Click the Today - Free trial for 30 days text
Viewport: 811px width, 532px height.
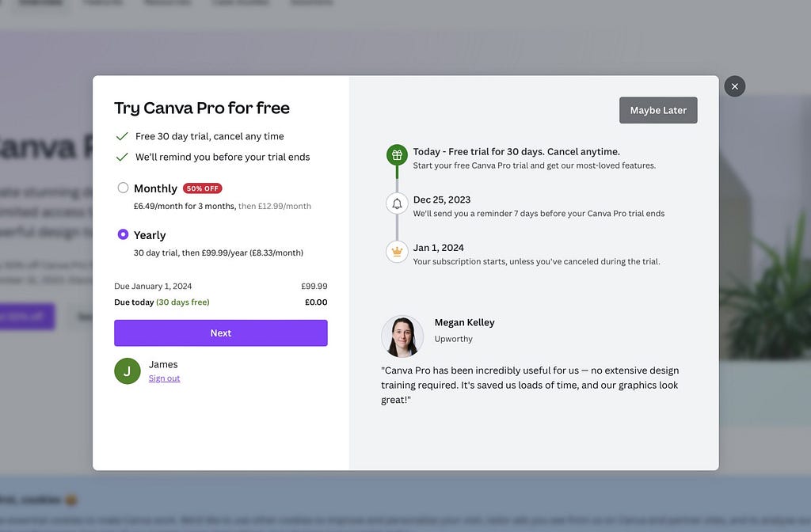(x=516, y=151)
